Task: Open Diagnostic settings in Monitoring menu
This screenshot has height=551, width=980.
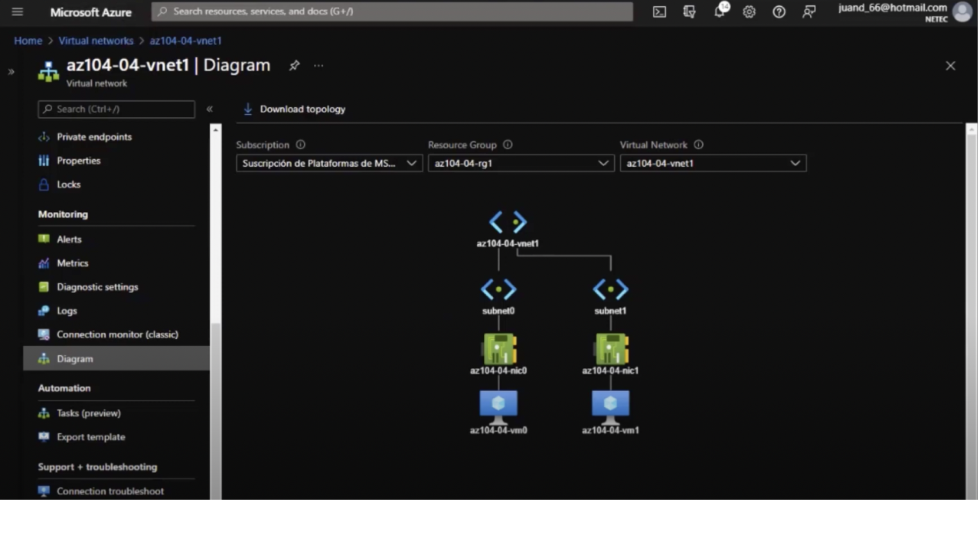Action: point(97,287)
